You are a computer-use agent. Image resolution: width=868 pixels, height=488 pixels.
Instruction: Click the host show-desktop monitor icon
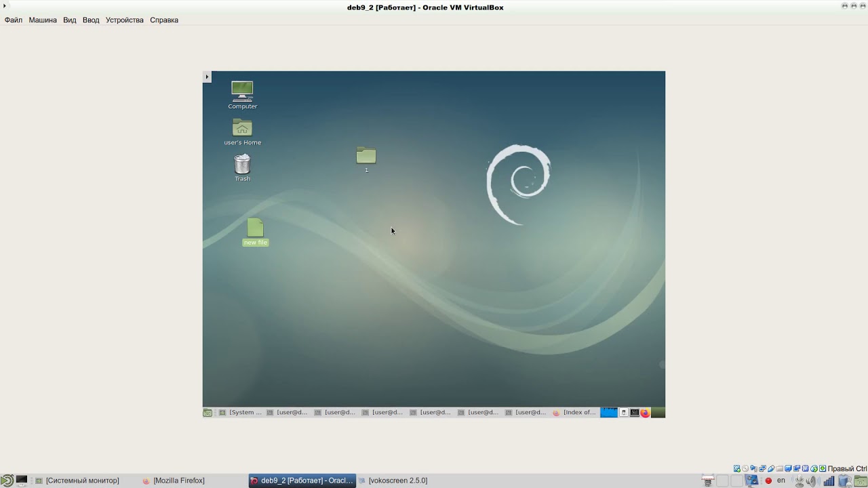click(22, 481)
